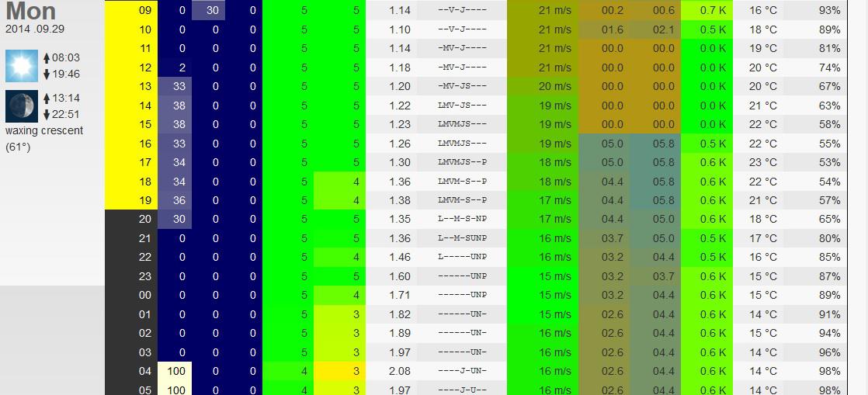Click the '80%' humidity at hour 21
Image resolution: width=868 pixels, height=395 pixels.
pyautogui.click(x=830, y=238)
